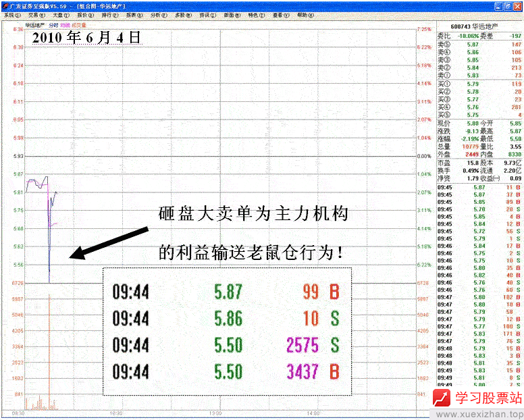Click the 涨幅 -2.19% value

point(471,138)
